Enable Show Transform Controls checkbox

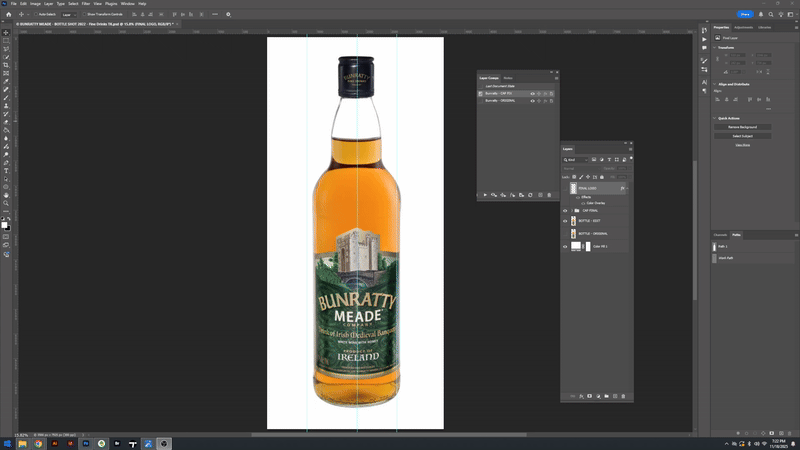84,14
